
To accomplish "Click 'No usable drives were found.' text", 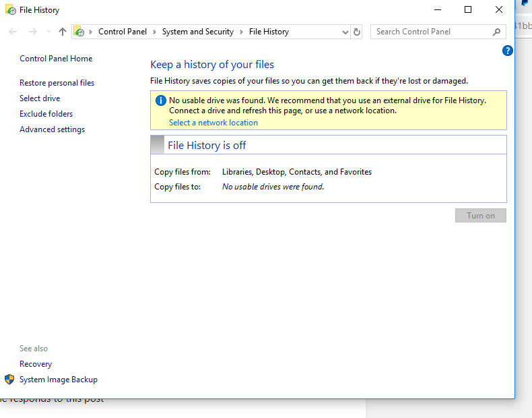I will pos(273,187).
